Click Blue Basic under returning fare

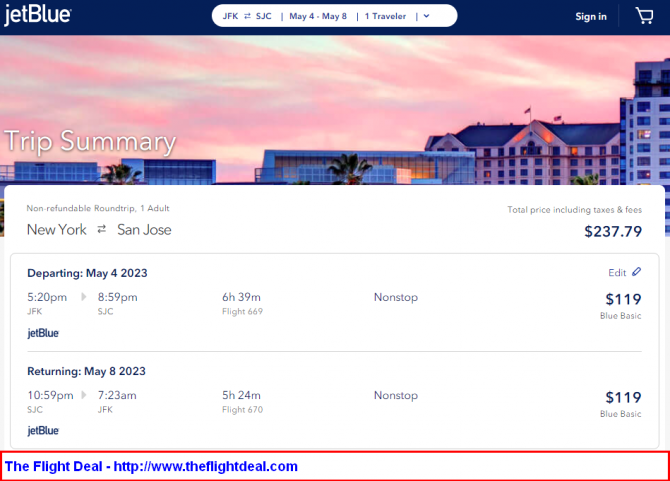pos(620,414)
